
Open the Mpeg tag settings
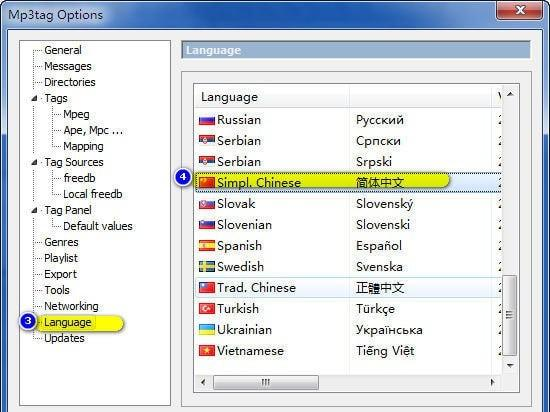[x=76, y=114]
